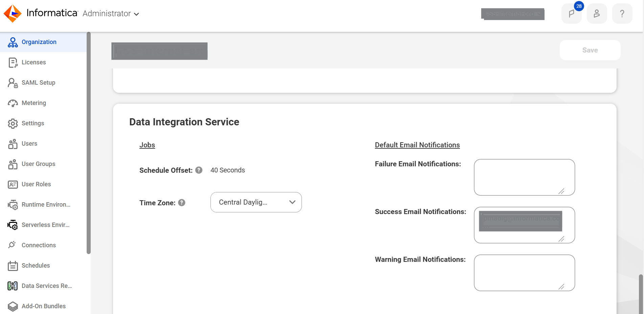The image size is (644, 314).
Task: Click the Connections plug icon
Action: [12, 245]
